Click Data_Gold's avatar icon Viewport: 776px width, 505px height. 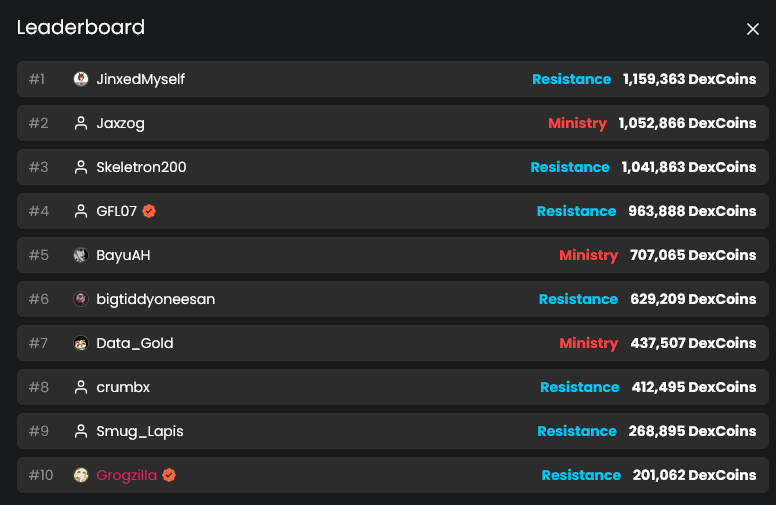[x=81, y=343]
